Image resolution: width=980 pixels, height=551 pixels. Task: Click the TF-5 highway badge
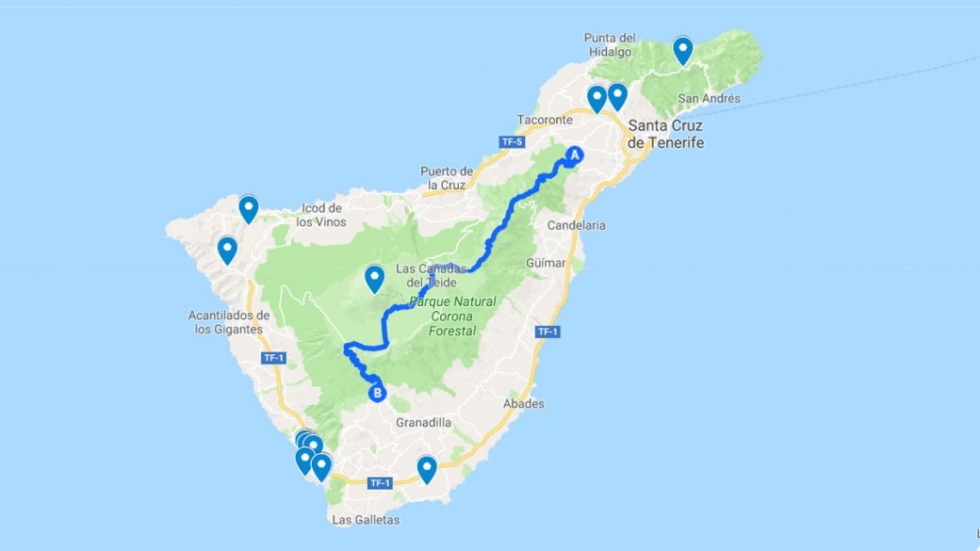(x=512, y=142)
